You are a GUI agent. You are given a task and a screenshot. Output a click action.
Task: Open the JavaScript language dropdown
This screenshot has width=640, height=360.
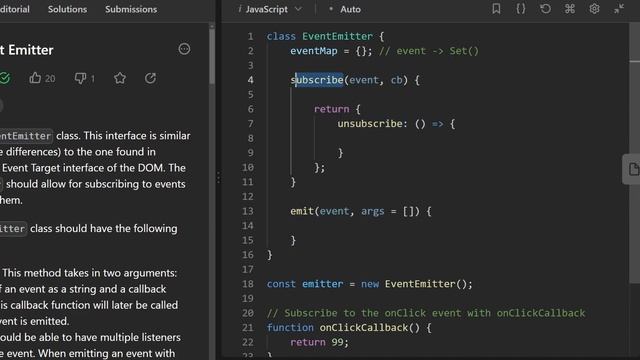pyautogui.click(x=271, y=9)
